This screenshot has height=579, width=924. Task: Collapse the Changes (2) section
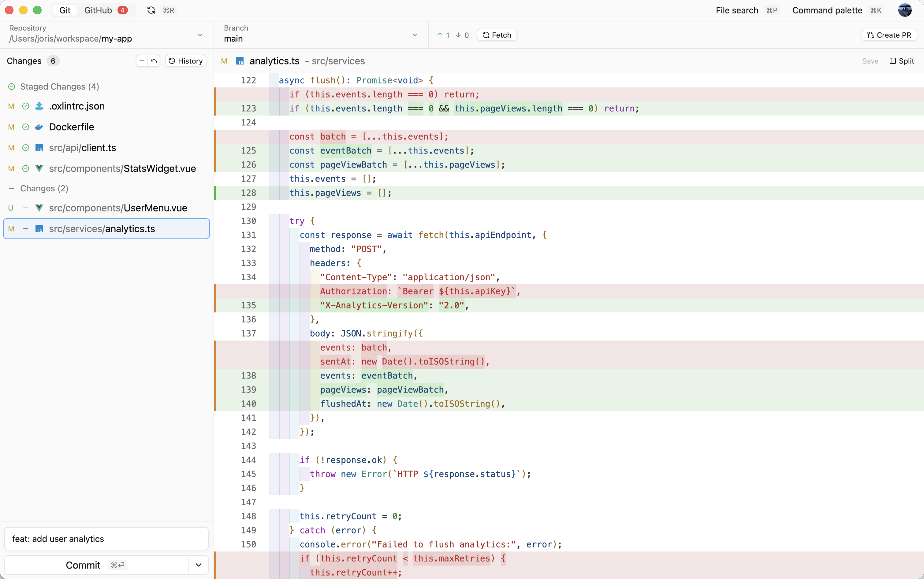[x=12, y=188]
